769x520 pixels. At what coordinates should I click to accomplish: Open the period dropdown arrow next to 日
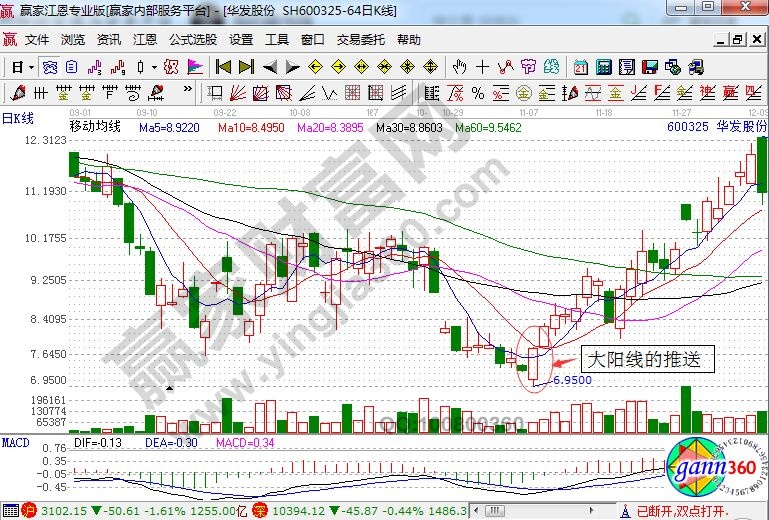(31, 67)
